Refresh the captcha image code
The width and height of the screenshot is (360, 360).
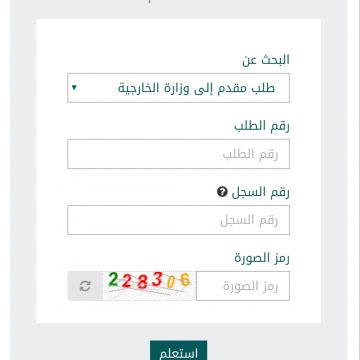click(x=85, y=286)
